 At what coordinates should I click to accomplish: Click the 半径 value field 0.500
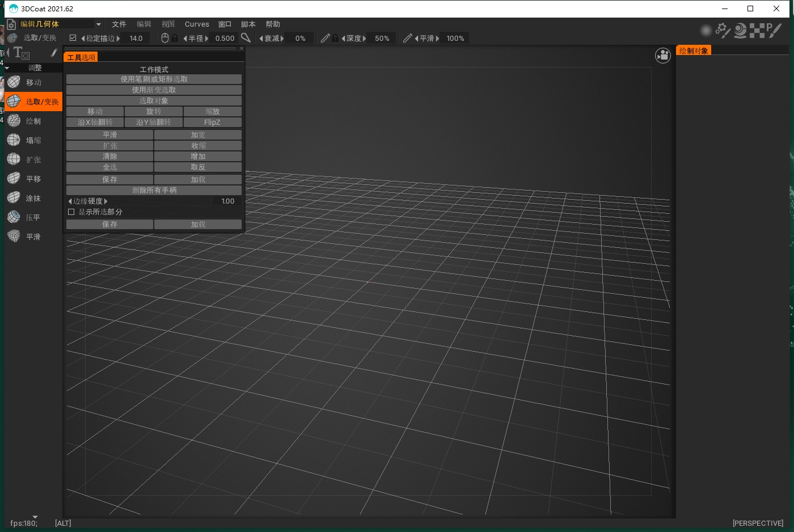click(225, 39)
